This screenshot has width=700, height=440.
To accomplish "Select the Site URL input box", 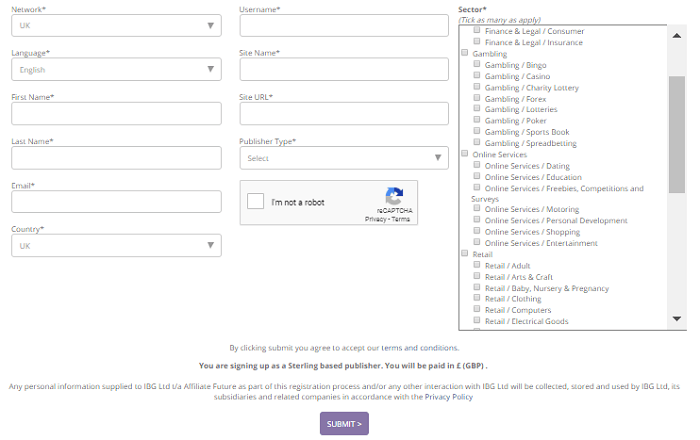I will point(344,113).
